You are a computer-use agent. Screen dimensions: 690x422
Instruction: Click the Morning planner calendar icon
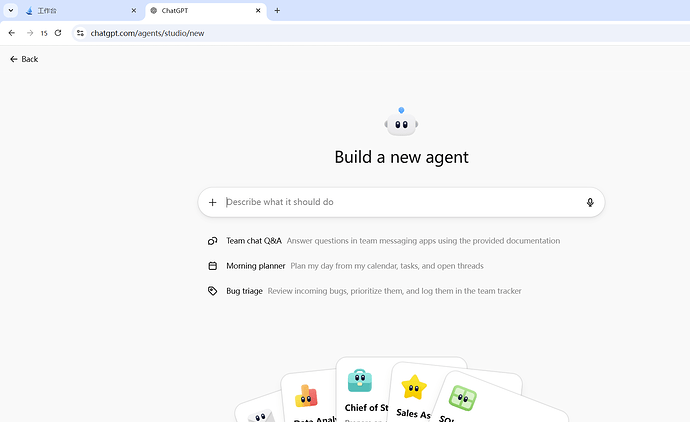(x=213, y=266)
